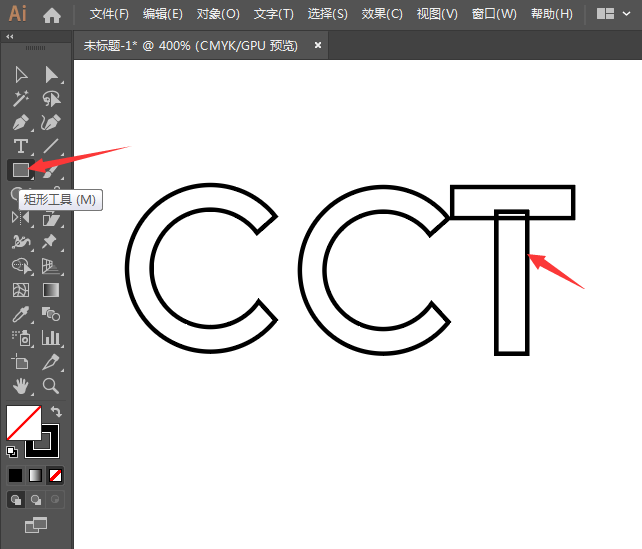
Task: Reset to default fill and stroke
Action: click(12, 452)
